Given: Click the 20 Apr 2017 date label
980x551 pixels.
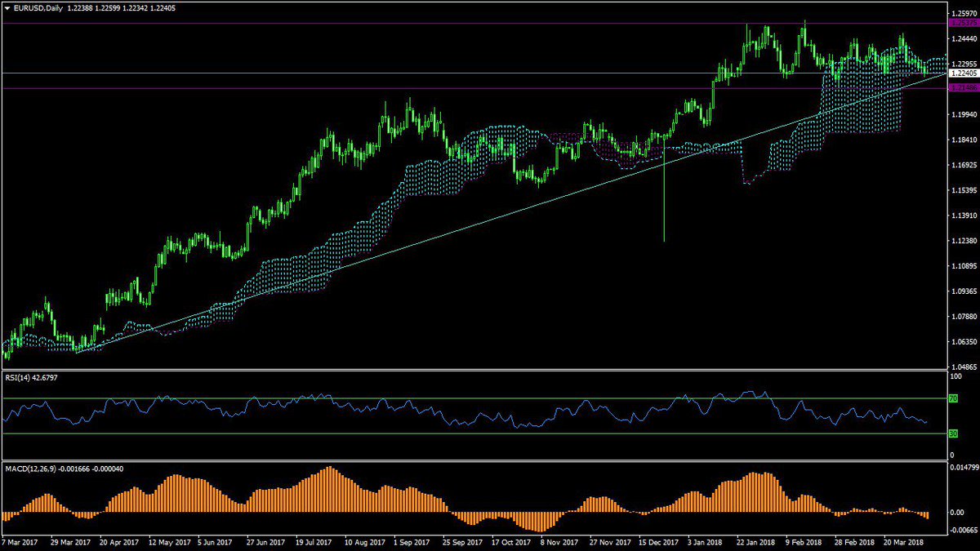Looking at the screenshot, I should click(x=118, y=541).
